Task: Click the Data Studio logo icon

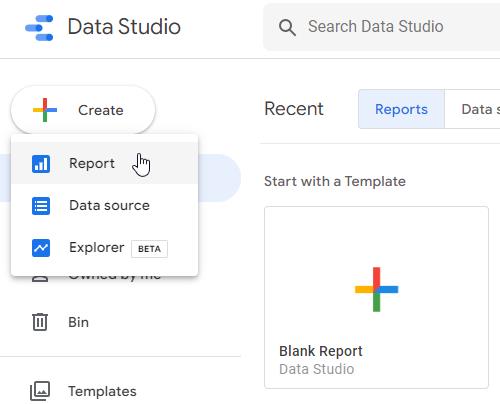Action: point(39,28)
